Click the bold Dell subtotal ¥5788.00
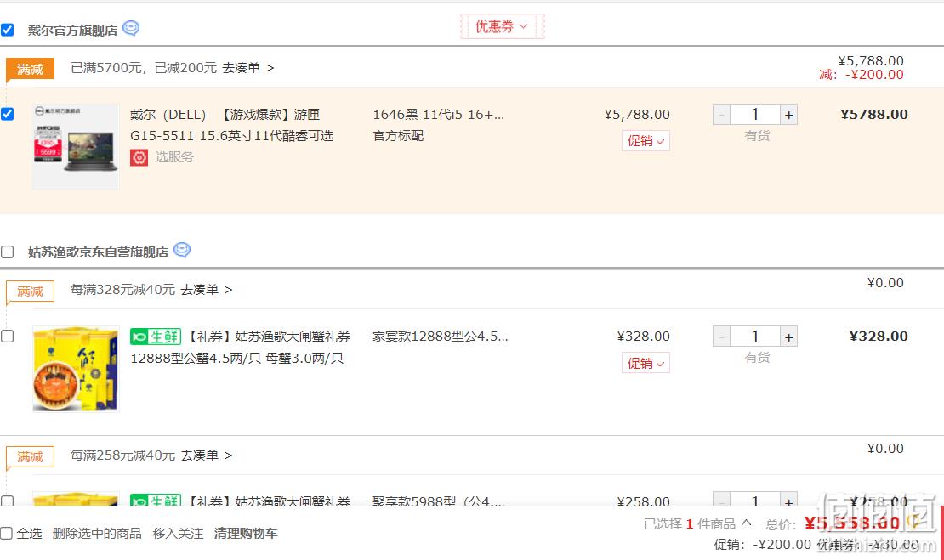Viewport: 944px width, 560px height. (x=874, y=114)
